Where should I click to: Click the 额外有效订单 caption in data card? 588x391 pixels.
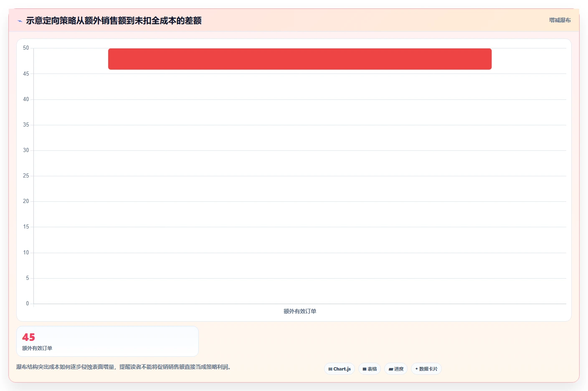(x=37, y=348)
